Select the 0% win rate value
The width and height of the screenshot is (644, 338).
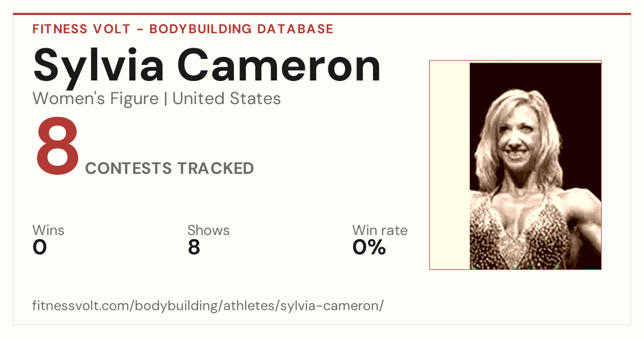[369, 247]
